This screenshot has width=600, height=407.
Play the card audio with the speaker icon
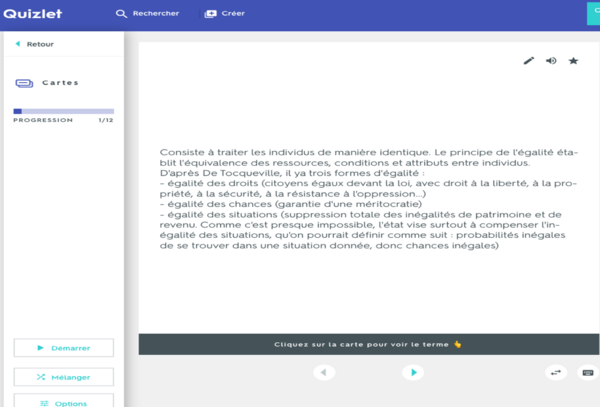tap(551, 61)
